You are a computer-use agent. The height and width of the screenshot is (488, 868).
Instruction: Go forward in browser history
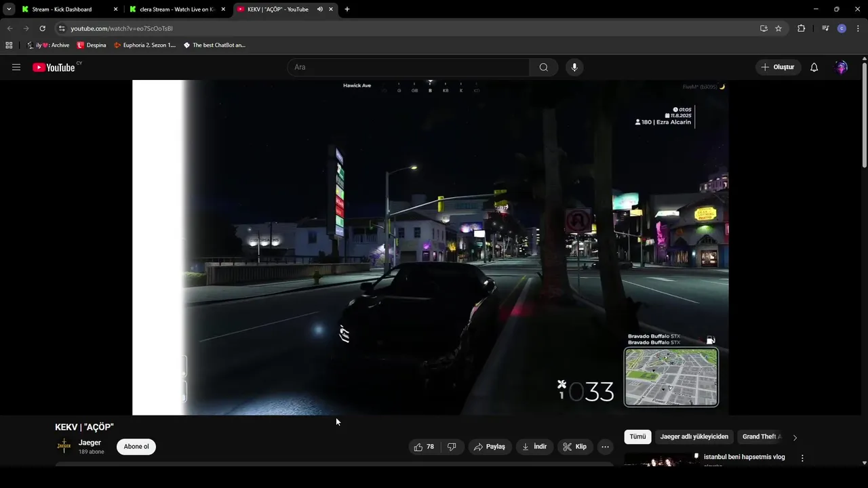[x=26, y=28]
